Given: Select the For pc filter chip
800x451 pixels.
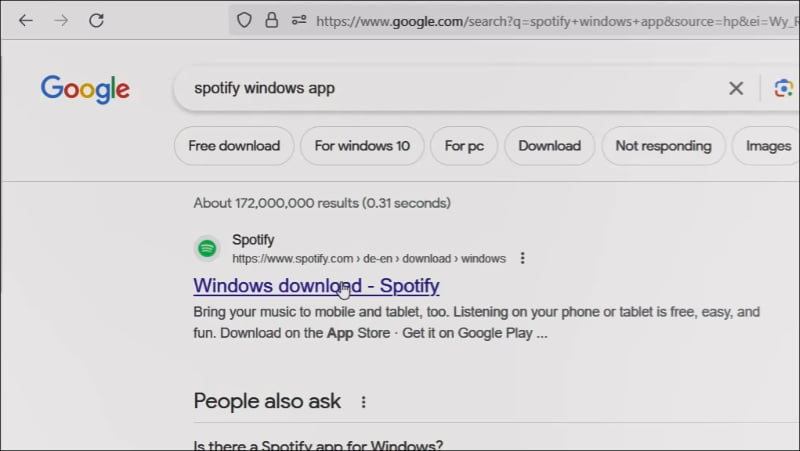Looking at the screenshot, I should pyautogui.click(x=464, y=146).
